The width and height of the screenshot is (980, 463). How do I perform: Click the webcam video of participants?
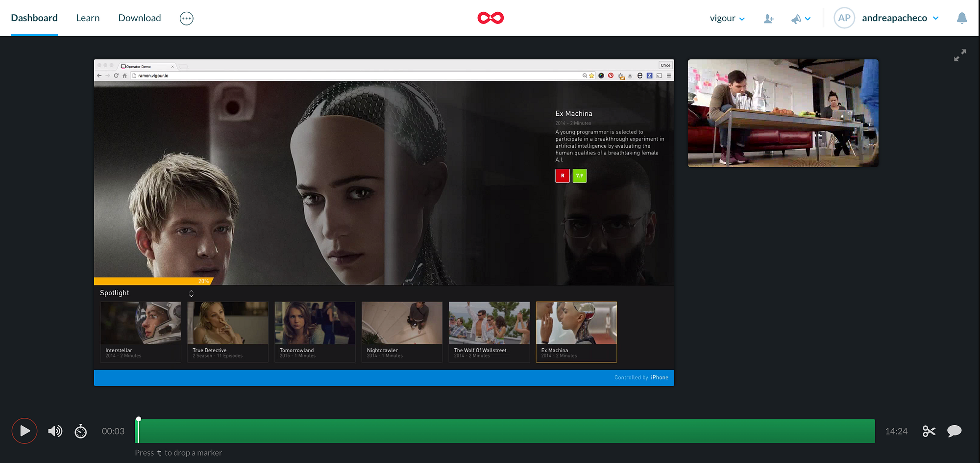783,113
